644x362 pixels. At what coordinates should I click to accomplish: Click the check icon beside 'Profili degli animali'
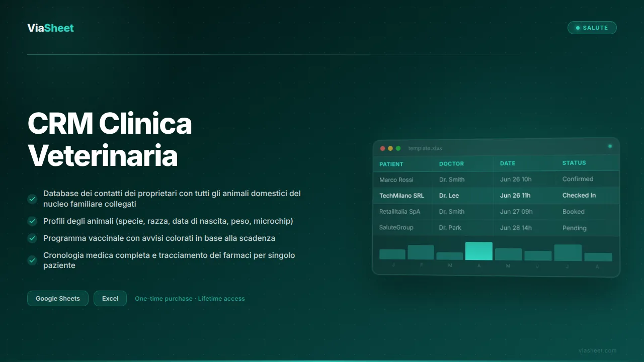(32, 221)
